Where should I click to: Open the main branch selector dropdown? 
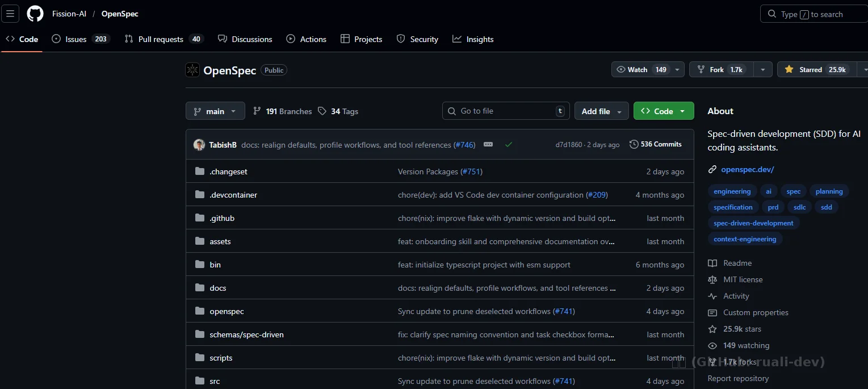pos(215,111)
